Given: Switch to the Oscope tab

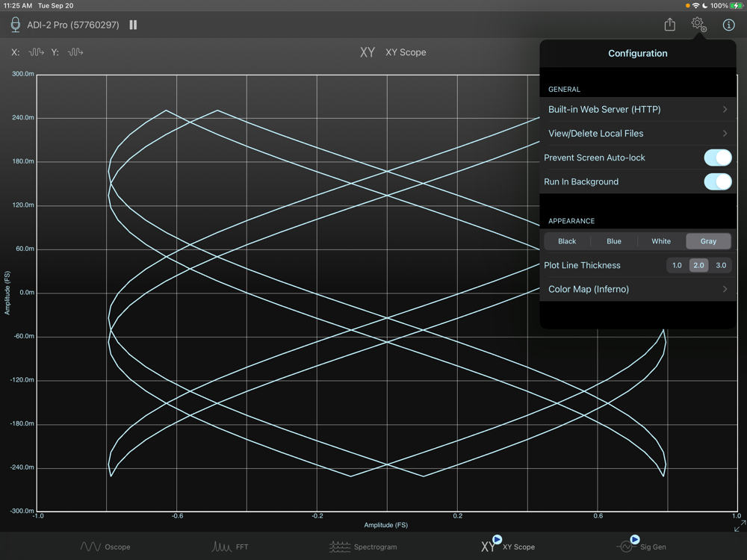Looking at the screenshot, I should 105,547.
